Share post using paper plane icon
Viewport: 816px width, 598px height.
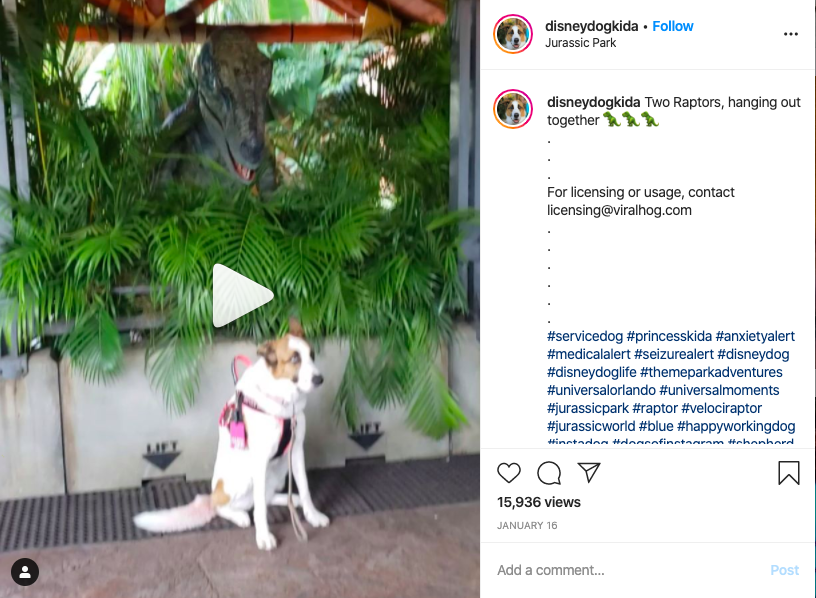pos(589,472)
